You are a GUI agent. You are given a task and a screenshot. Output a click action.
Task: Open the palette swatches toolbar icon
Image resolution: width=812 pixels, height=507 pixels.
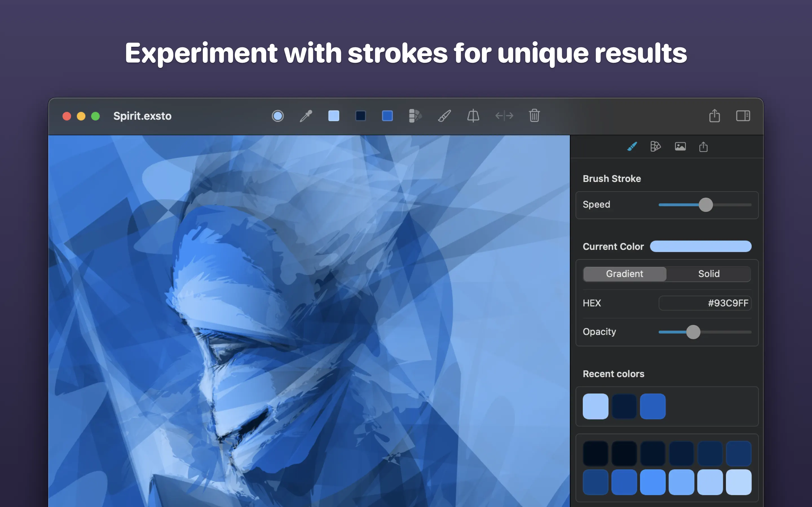pos(415,116)
